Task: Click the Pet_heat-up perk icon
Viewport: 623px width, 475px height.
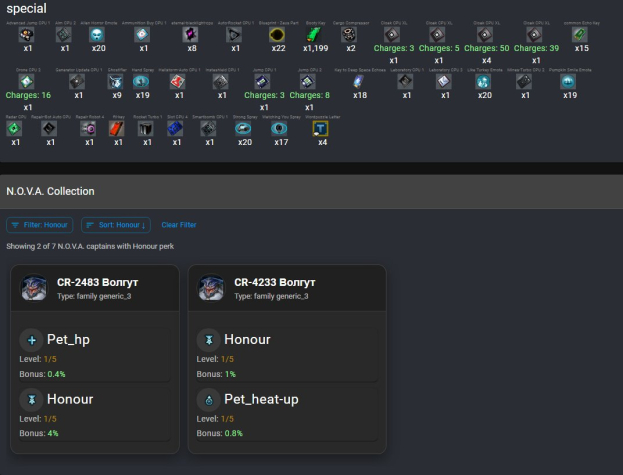Action: tap(207, 399)
